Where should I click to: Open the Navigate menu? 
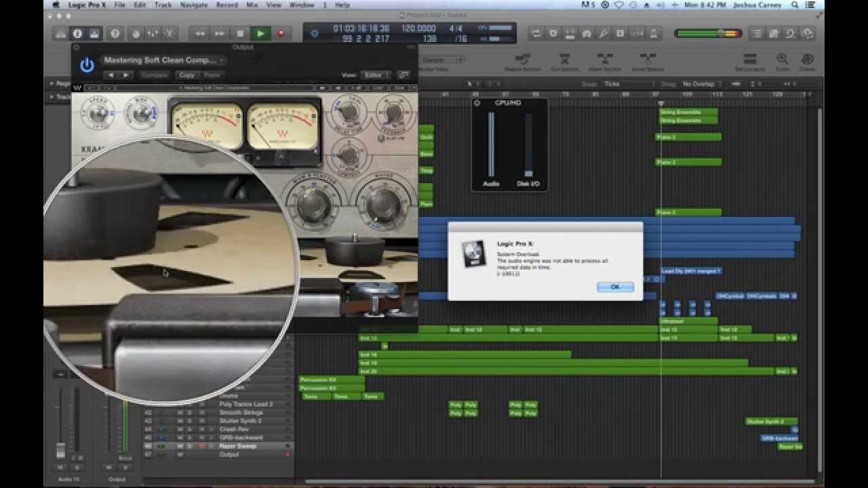(194, 5)
